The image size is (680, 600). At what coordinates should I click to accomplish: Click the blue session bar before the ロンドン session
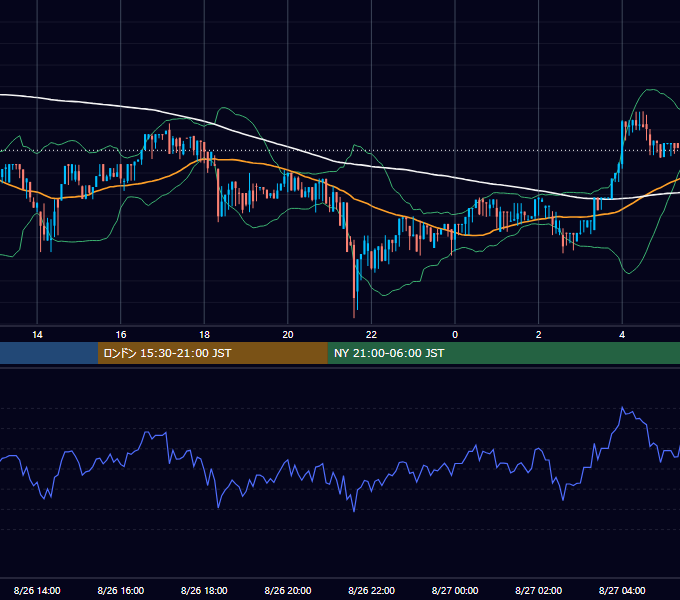pyautogui.click(x=49, y=353)
